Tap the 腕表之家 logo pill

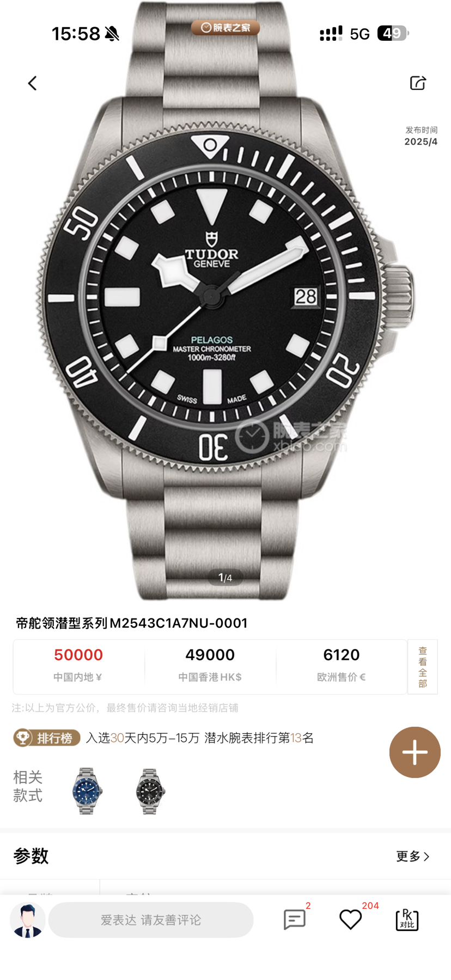pos(225,27)
